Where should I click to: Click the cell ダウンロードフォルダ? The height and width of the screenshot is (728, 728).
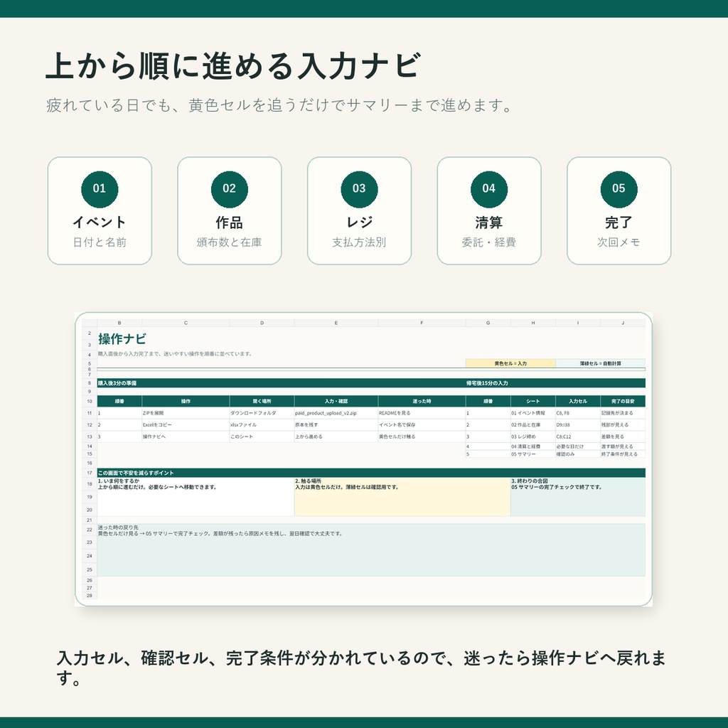(x=262, y=413)
